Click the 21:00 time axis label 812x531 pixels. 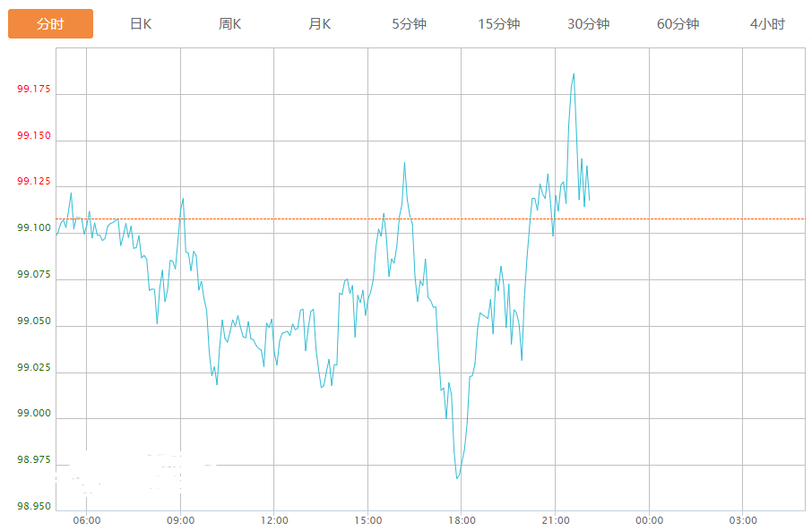click(556, 521)
